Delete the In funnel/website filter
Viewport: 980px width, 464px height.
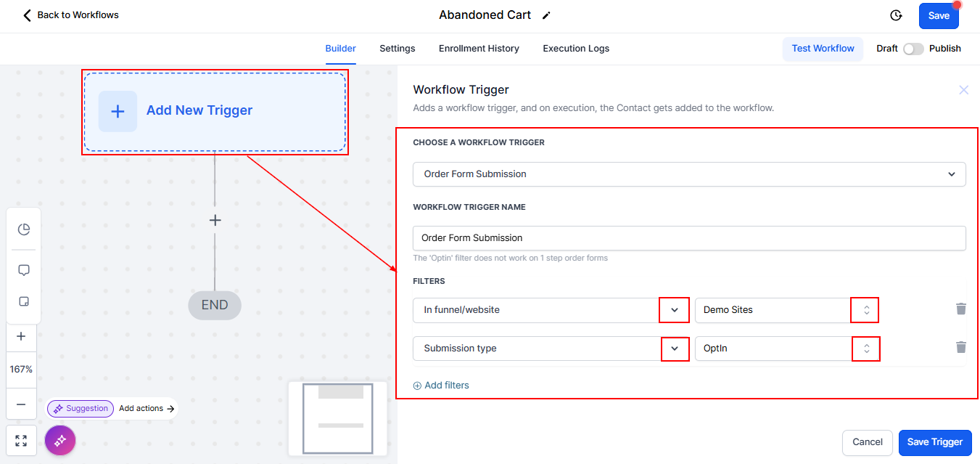[x=961, y=309]
